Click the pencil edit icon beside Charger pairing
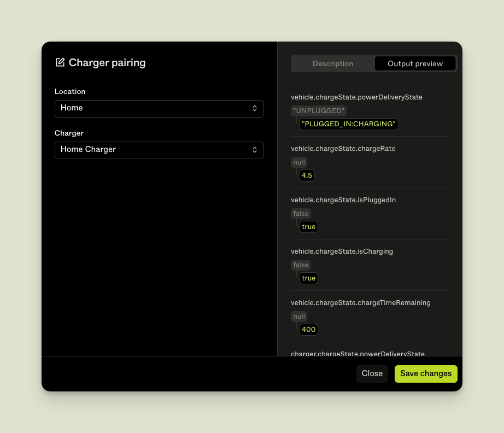504x433 pixels. 60,62
